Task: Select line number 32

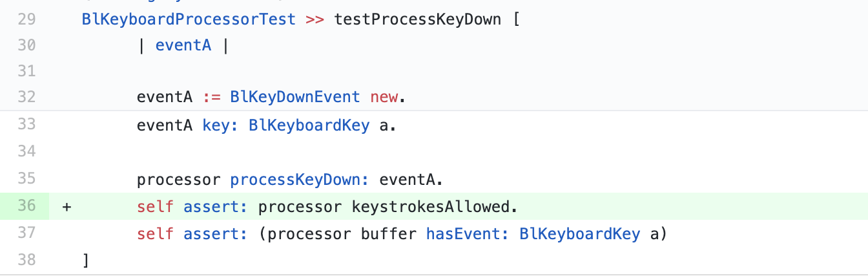Action: pyautogui.click(x=26, y=97)
